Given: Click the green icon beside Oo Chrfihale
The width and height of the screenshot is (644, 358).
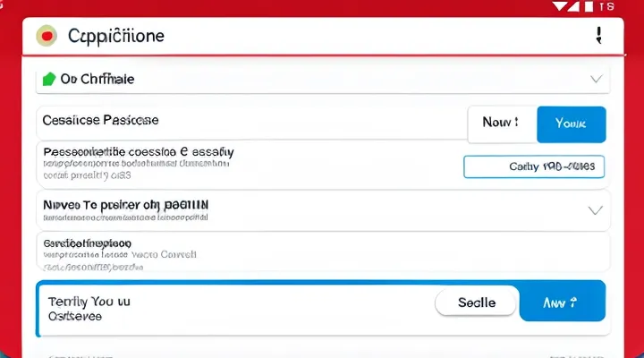Looking at the screenshot, I should 49,79.
